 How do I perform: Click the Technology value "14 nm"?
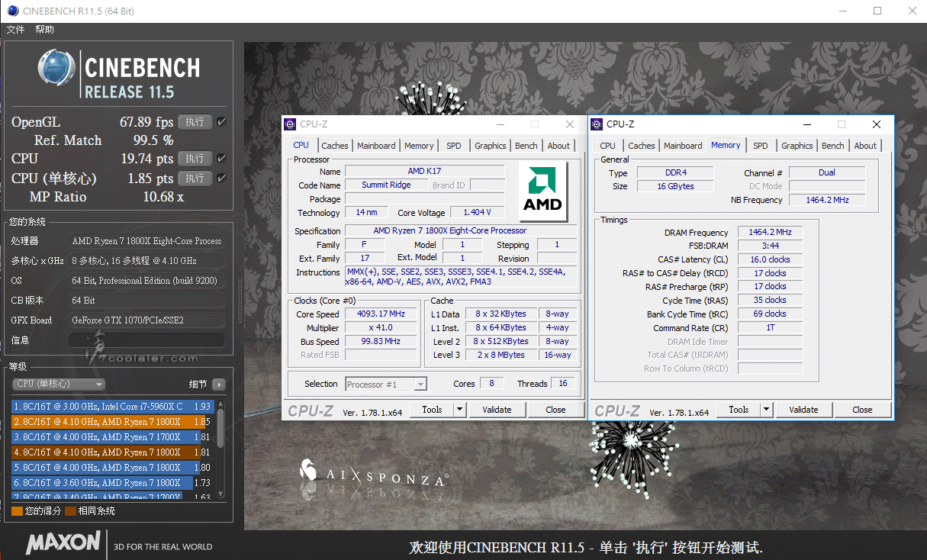coord(366,213)
